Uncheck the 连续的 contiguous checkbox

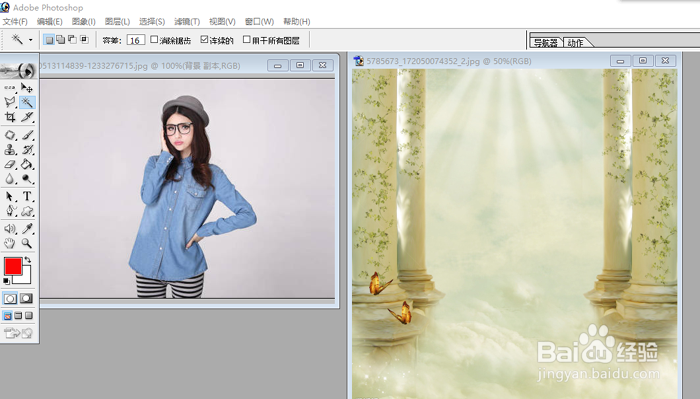point(204,40)
